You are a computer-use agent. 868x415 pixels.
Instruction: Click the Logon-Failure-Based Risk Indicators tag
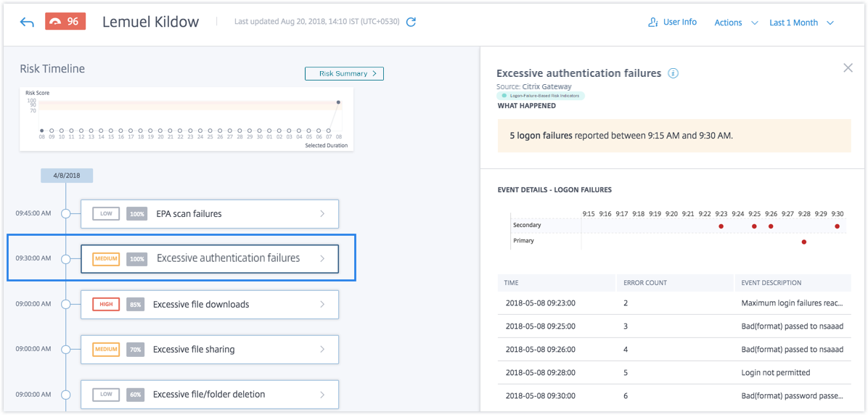click(x=540, y=96)
